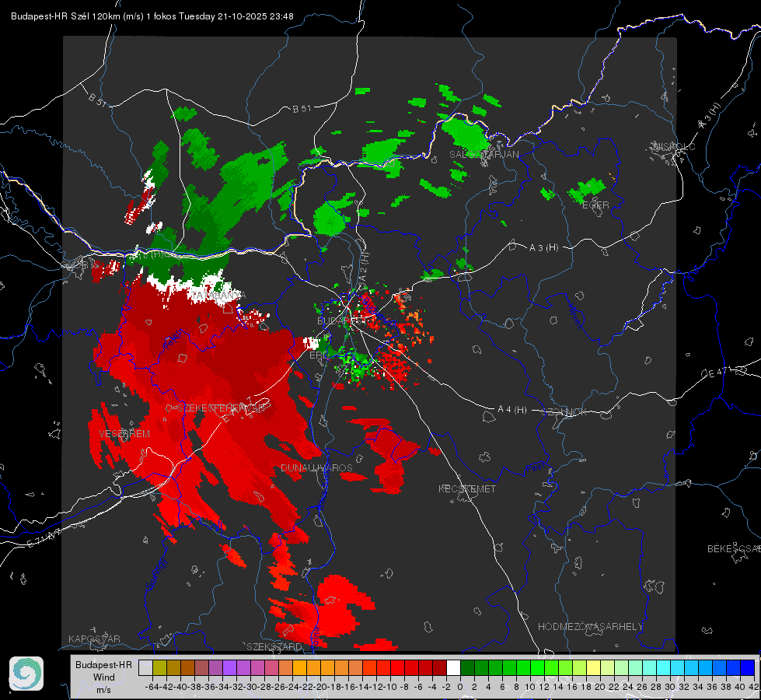Select the gray swatch starting the wind legend
Image resolution: width=761 pixels, height=700 pixels.
145,667
